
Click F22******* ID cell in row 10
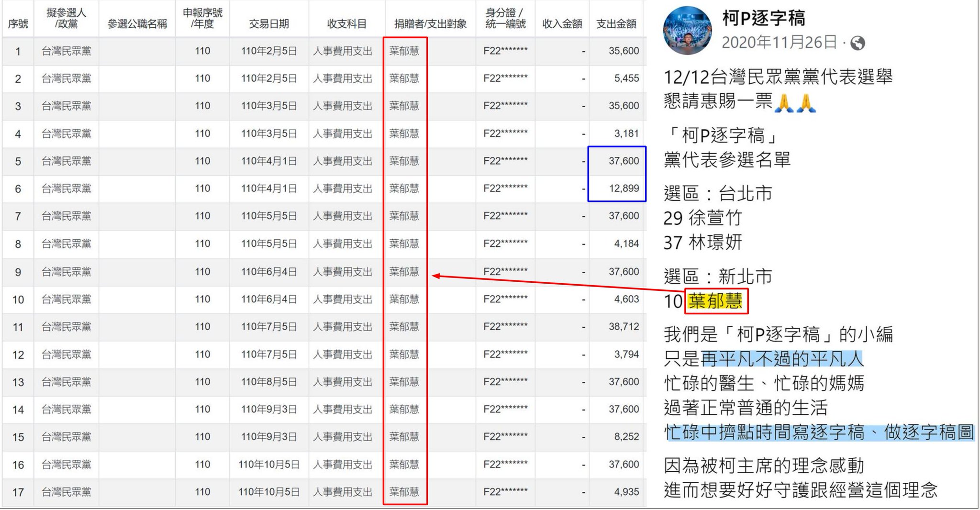tap(505, 299)
